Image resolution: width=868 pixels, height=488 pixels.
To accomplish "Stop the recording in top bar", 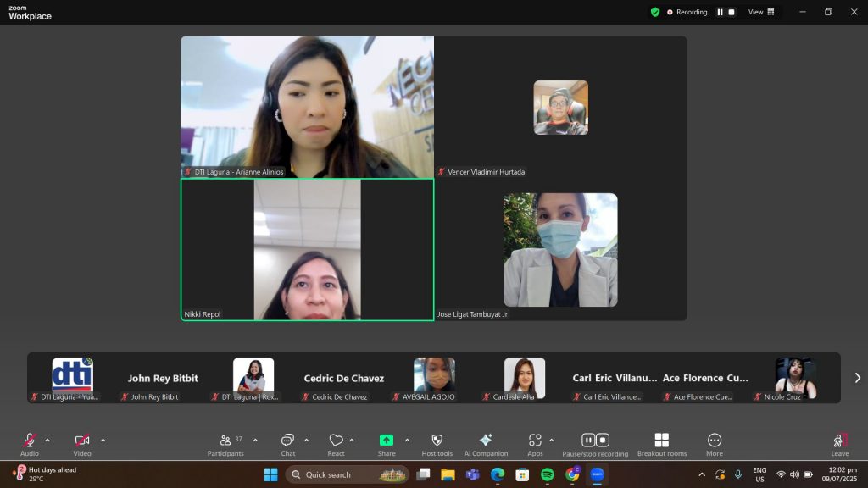I will tap(732, 12).
